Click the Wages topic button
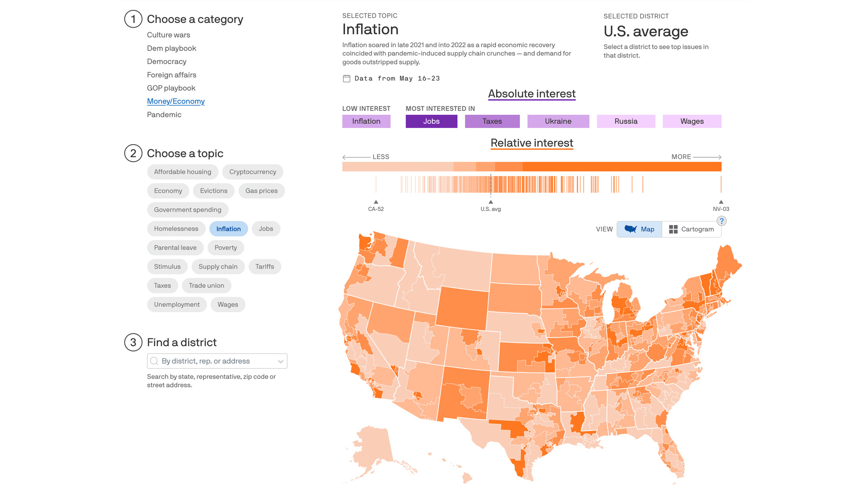This screenshot has height=488, width=868. pyautogui.click(x=228, y=304)
